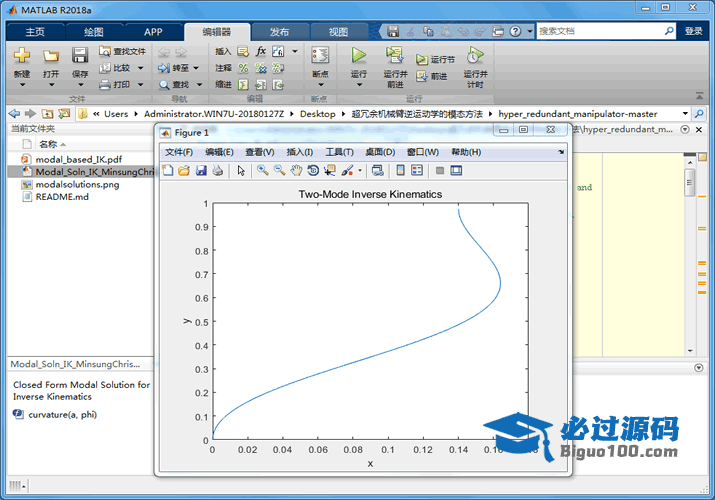The width and height of the screenshot is (715, 500).
Task: Toggle edit plot arrow tool
Action: (241, 170)
